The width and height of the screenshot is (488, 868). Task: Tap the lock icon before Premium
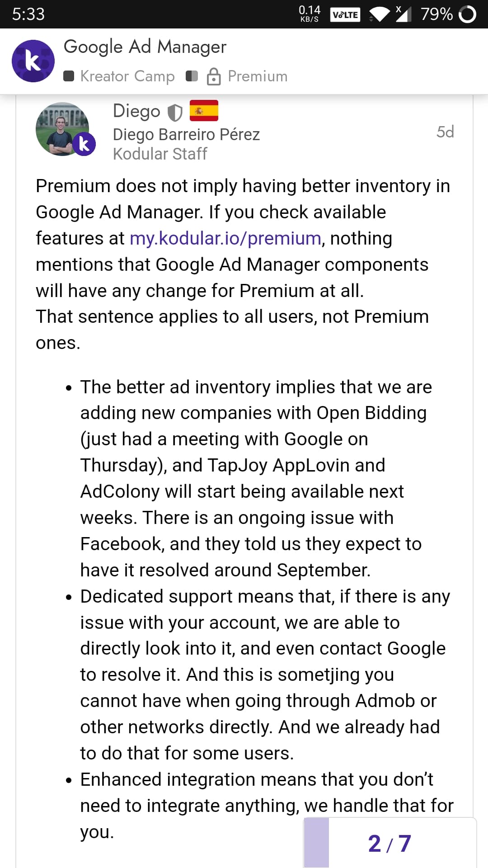tap(214, 76)
